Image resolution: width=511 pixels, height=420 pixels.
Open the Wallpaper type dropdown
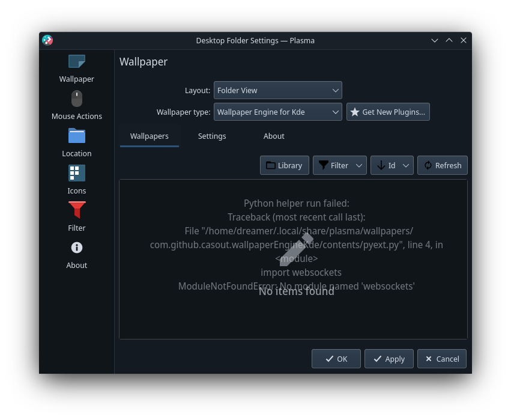pos(277,112)
